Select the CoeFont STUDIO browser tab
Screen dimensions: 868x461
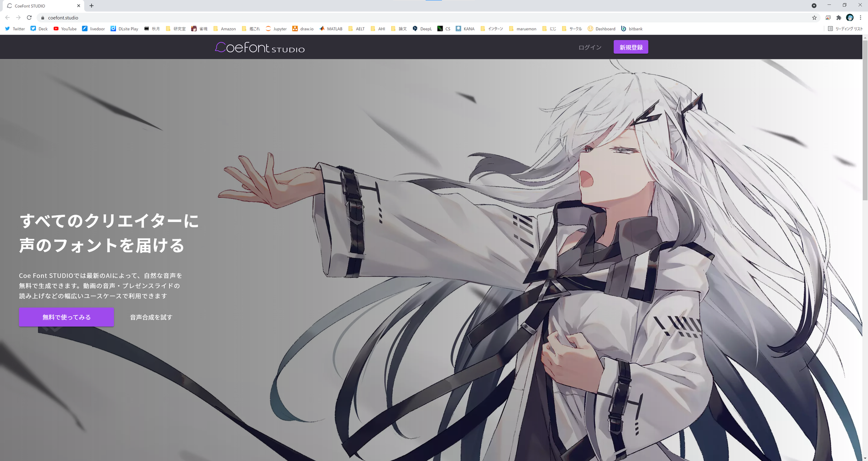click(x=43, y=6)
